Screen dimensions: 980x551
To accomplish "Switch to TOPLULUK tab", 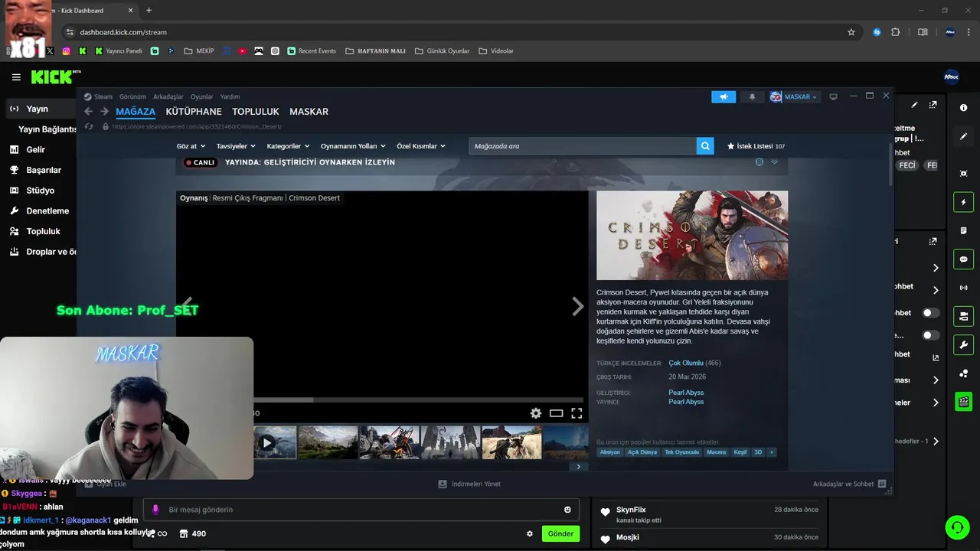I will click(x=256, y=112).
